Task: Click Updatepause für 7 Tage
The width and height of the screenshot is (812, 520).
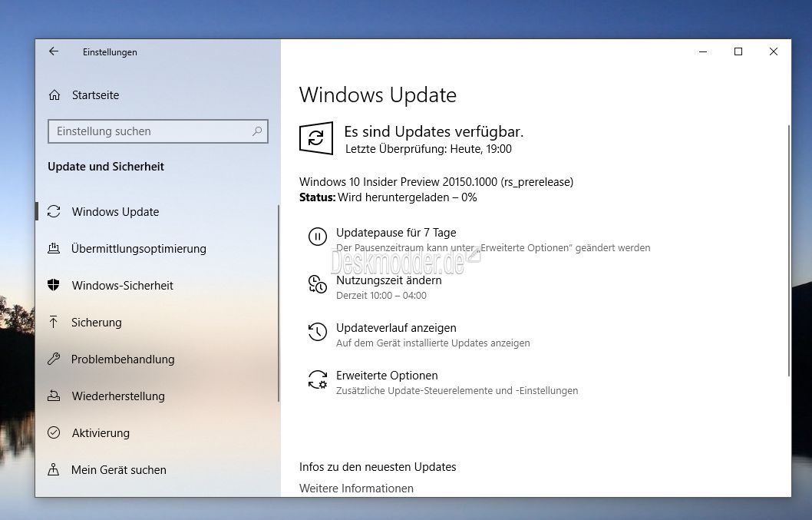Action: coord(397,232)
